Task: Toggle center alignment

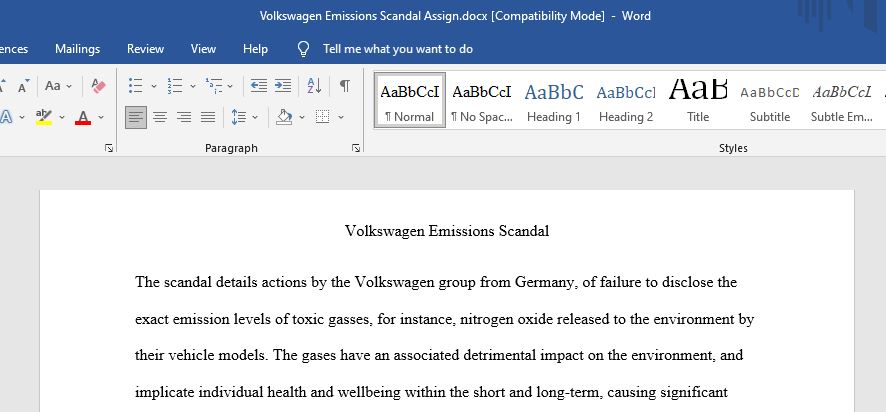Action: (x=160, y=117)
